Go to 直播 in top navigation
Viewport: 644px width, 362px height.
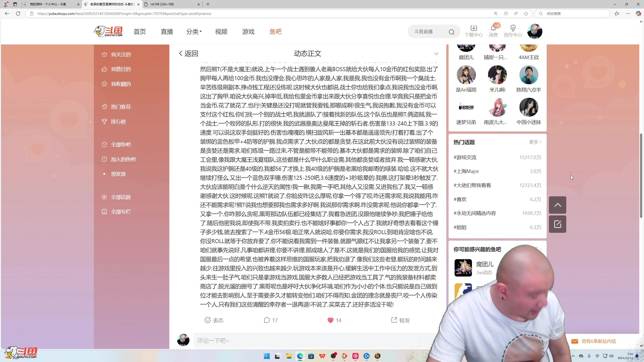[167, 32]
